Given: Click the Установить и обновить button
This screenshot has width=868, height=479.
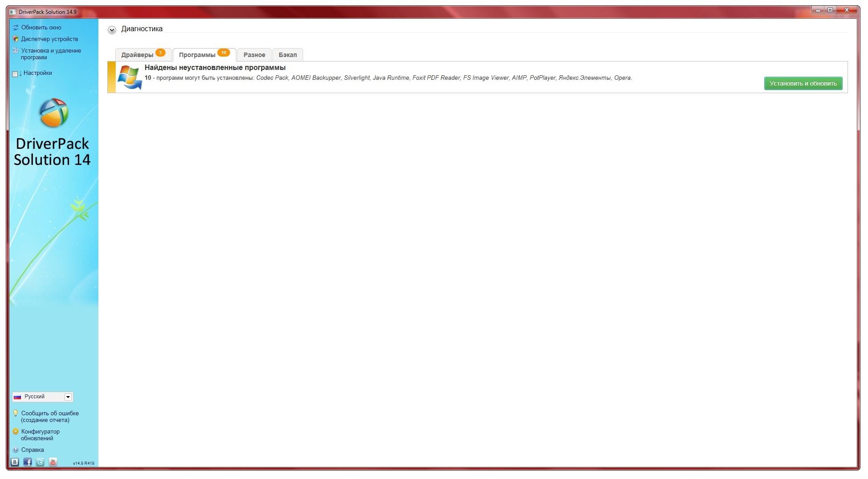Looking at the screenshot, I should (803, 83).
